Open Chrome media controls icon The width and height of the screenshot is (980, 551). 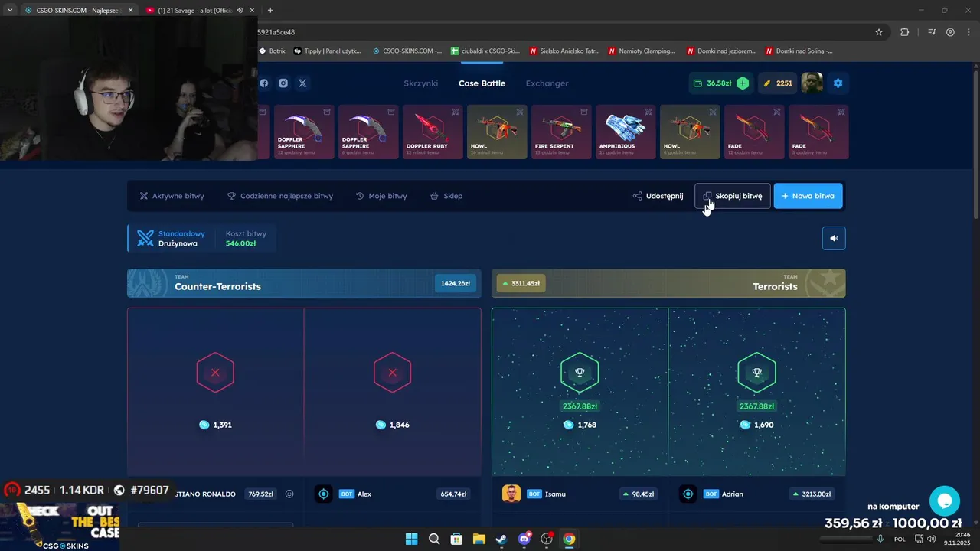pyautogui.click(x=932, y=32)
